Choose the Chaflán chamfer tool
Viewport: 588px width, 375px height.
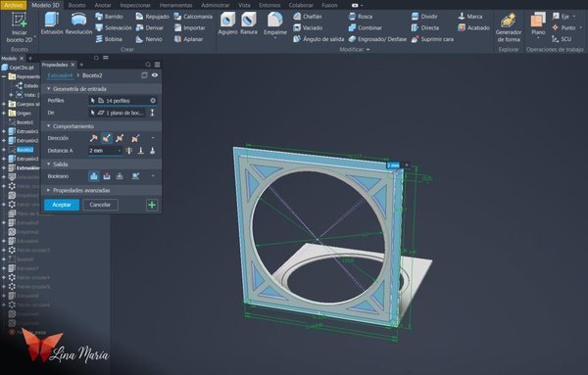point(308,17)
